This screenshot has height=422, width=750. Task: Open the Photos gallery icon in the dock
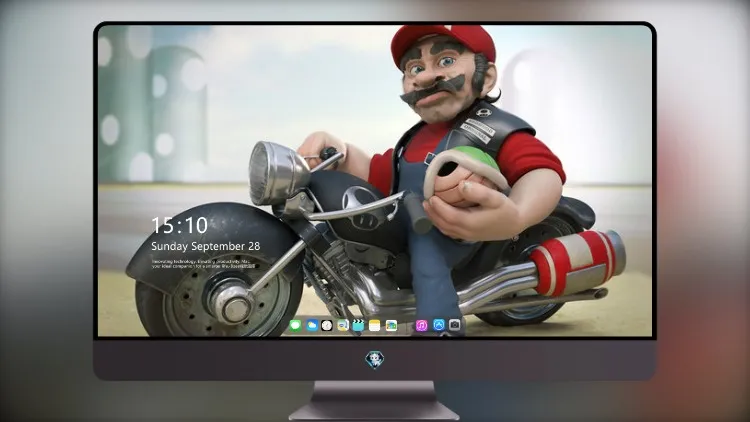coord(391,325)
